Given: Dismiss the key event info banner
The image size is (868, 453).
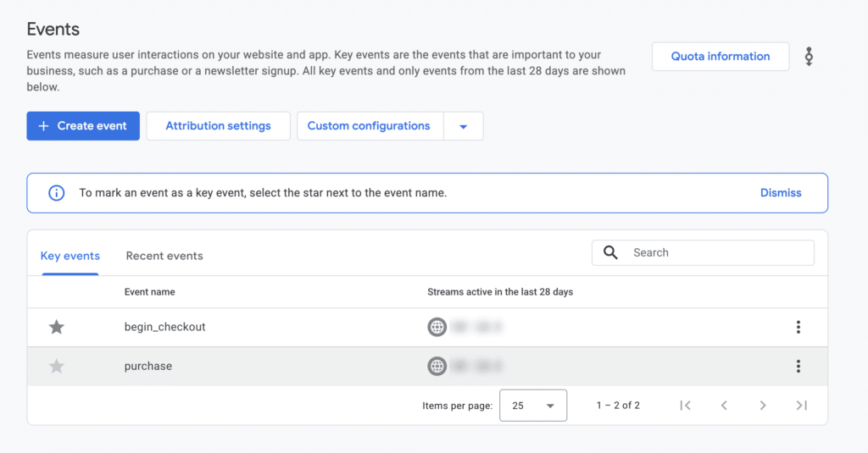Looking at the screenshot, I should 781,193.
